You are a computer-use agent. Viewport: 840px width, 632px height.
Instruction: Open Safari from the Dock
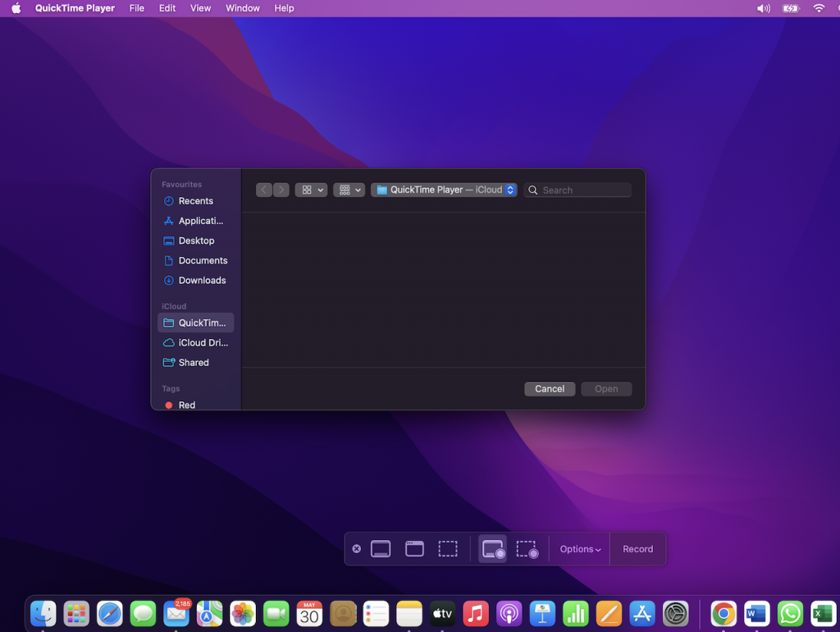pyautogui.click(x=109, y=613)
